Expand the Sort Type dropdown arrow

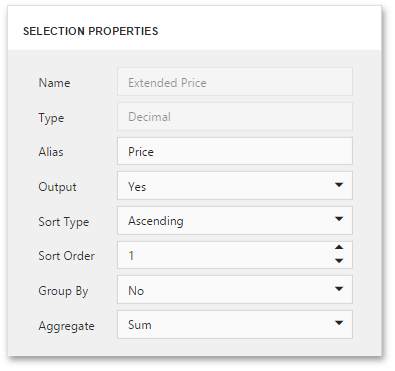click(x=339, y=219)
